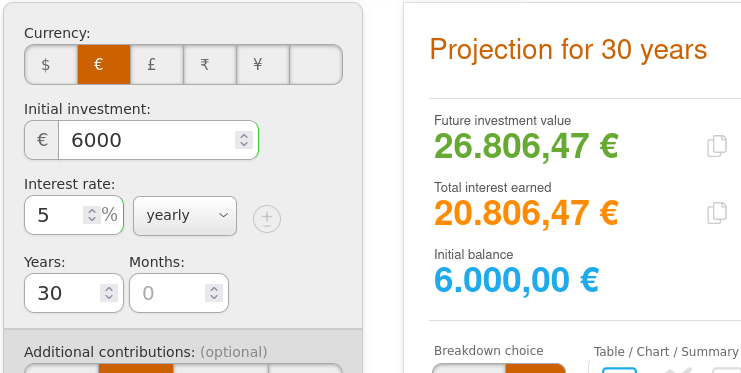Adjust the initial investment spinner arrows
Image resolution: width=741 pixels, height=373 pixels.
click(x=244, y=140)
